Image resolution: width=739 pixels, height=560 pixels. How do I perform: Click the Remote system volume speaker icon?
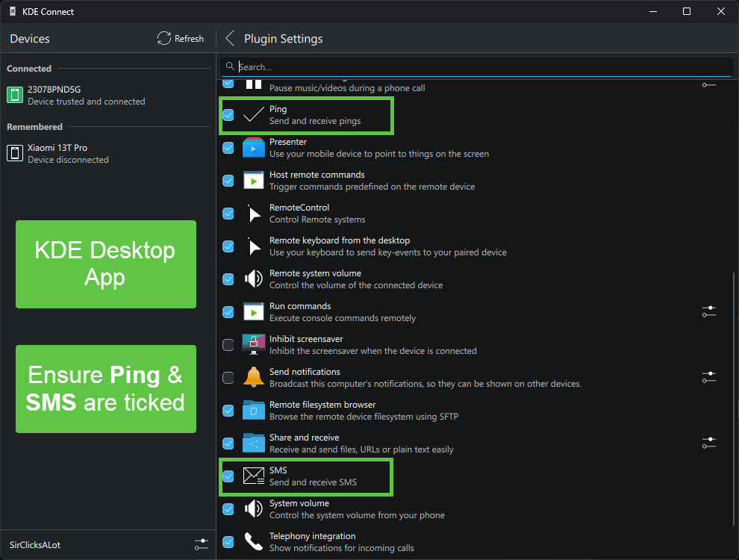tap(253, 279)
